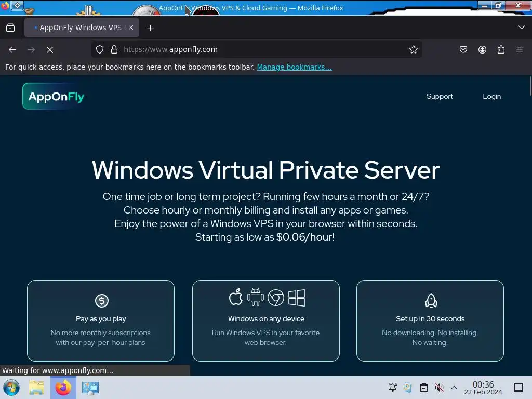532x399 pixels.
Task: Open the file manager from taskbar
Action: coord(36,388)
